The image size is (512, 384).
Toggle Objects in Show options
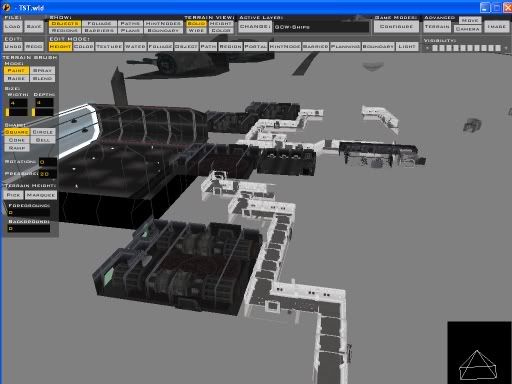[x=65, y=23]
